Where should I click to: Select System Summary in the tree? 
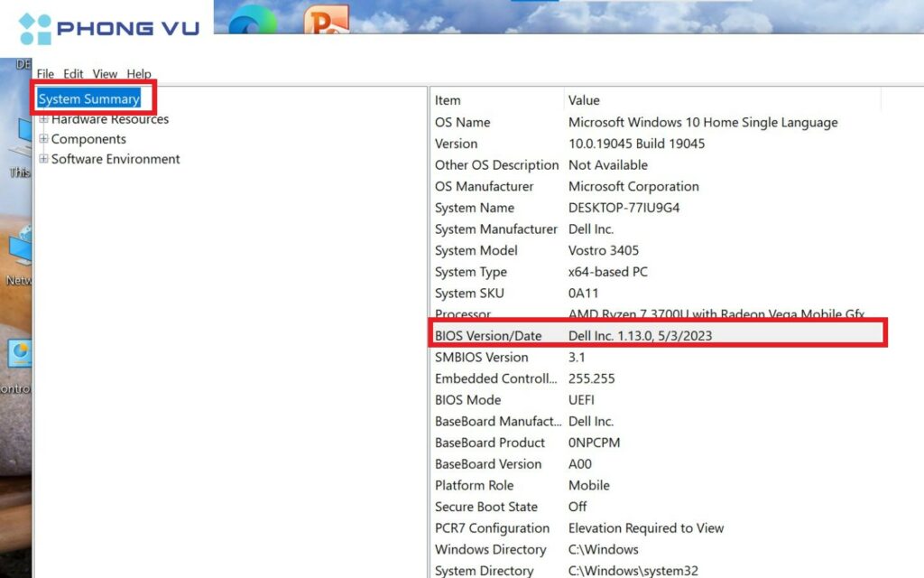(88, 99)
